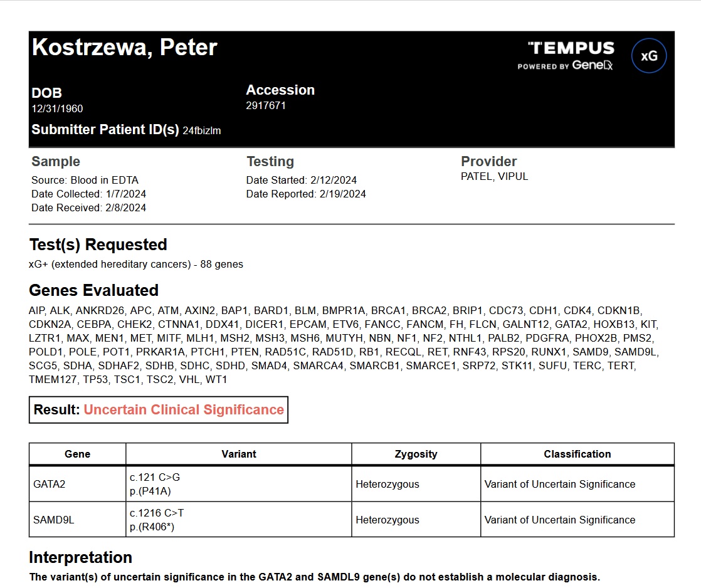Click the TEMPUS logo
The width and height of the screenshot is (701, 588).
point(571,47)
